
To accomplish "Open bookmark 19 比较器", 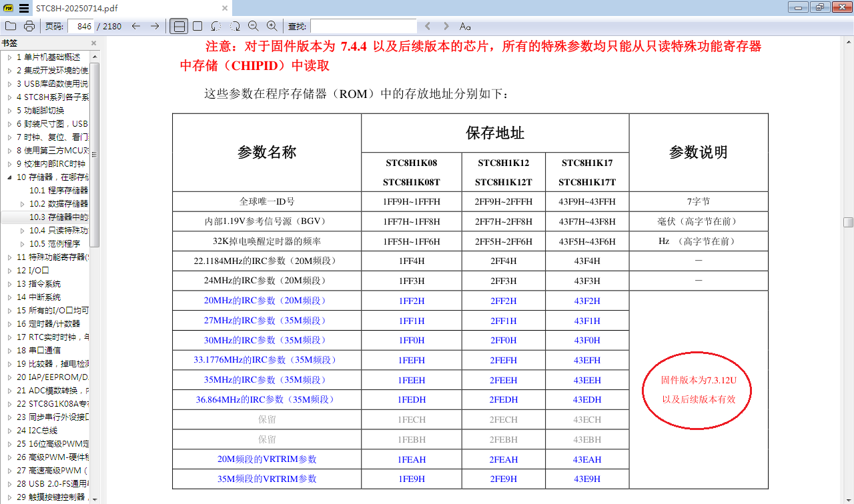I will [x=52, y=364].
